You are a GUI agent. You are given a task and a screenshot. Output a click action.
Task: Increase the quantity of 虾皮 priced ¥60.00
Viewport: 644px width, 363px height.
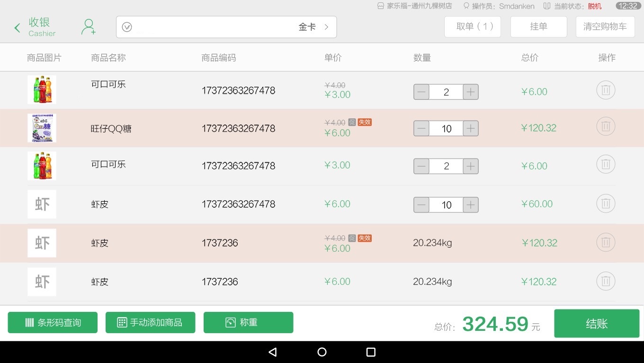[470, 205]
